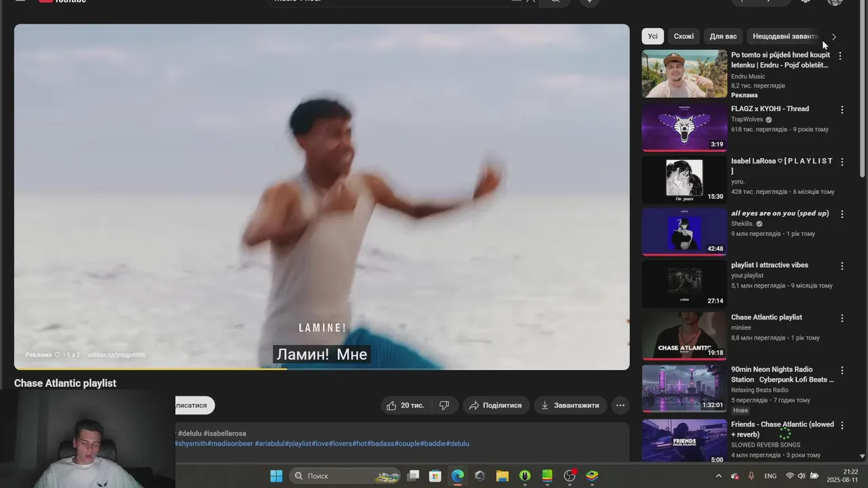Click the OneDrive error icon in the tray

pyautogui.click(x=735, y=476)
